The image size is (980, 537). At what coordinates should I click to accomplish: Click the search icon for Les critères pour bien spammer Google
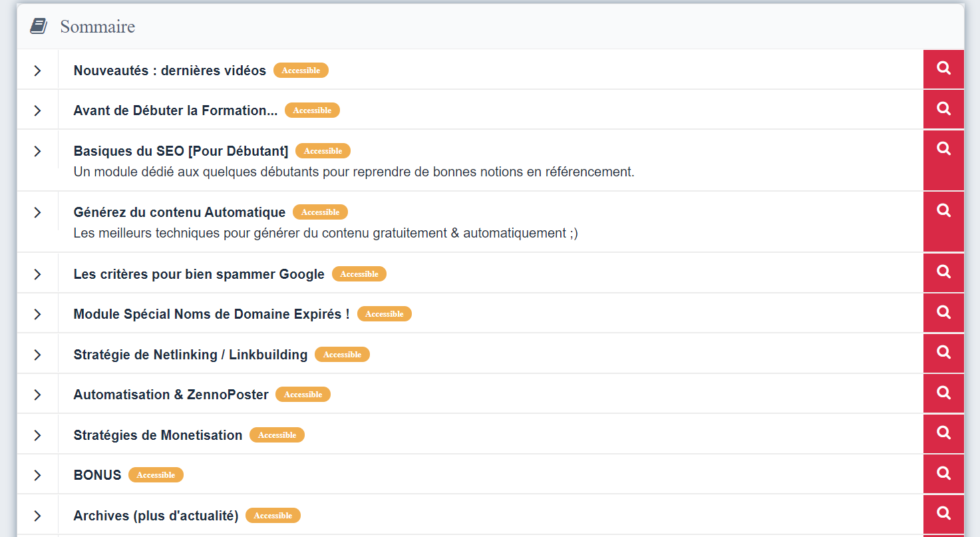943,272
